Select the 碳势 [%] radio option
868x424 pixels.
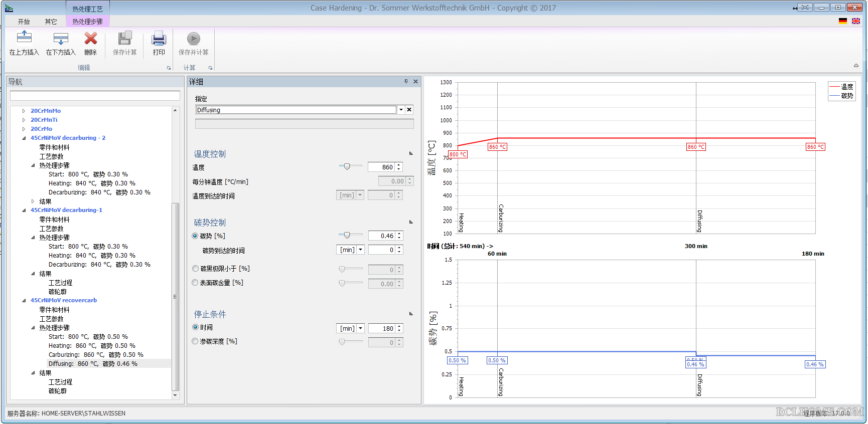point(195,236)
